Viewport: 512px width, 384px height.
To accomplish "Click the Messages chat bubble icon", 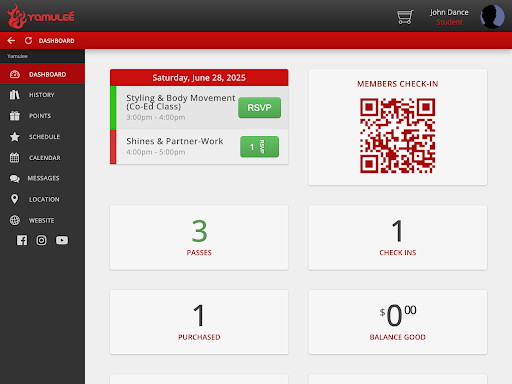I will 14,179.
